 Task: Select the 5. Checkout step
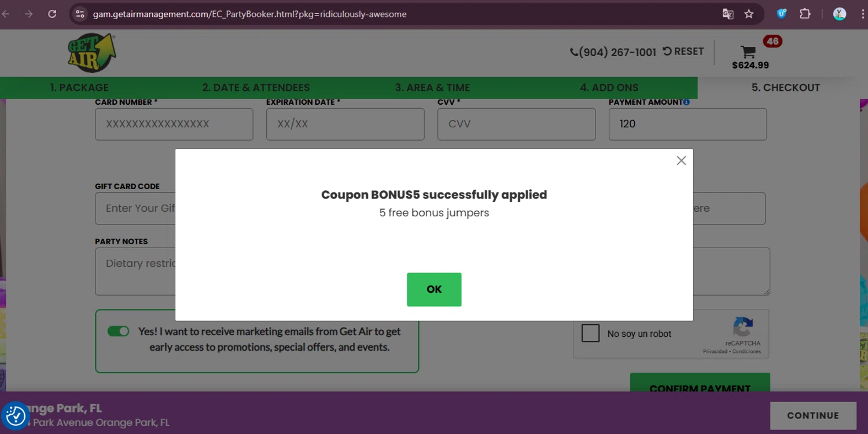(x=785, y=87)
